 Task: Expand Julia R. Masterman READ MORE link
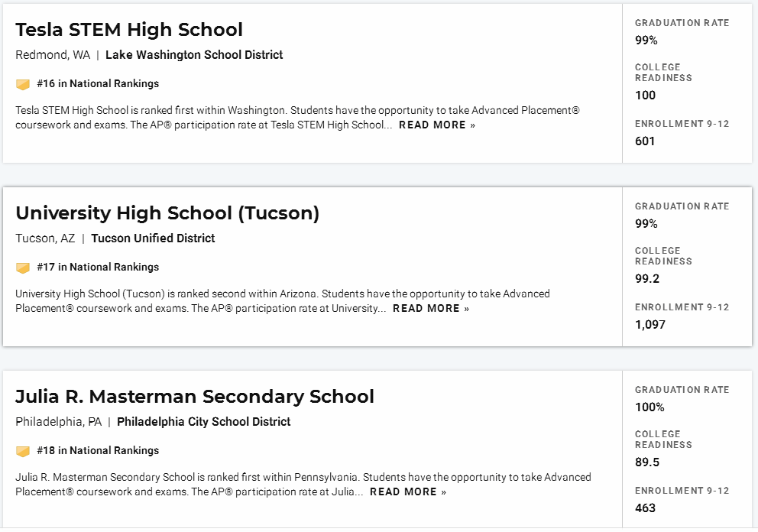coord(408,491)
